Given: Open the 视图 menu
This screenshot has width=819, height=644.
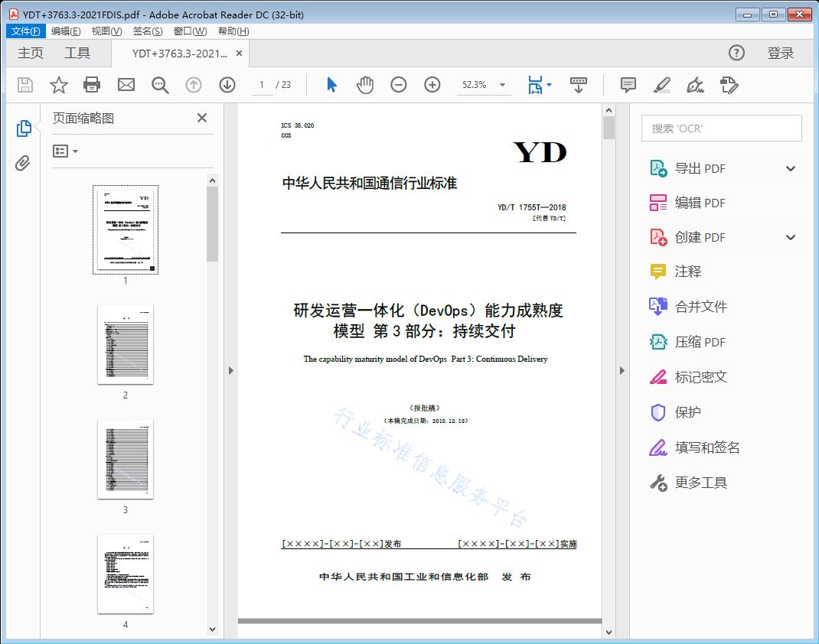Looking at the screenshot, I should (x=105, y=31).
